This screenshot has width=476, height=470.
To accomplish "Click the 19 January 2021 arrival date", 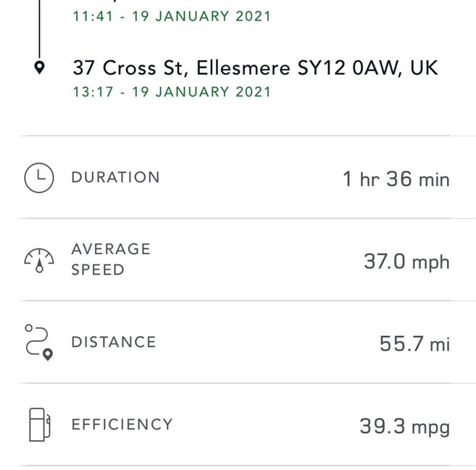I will (201, 92).
